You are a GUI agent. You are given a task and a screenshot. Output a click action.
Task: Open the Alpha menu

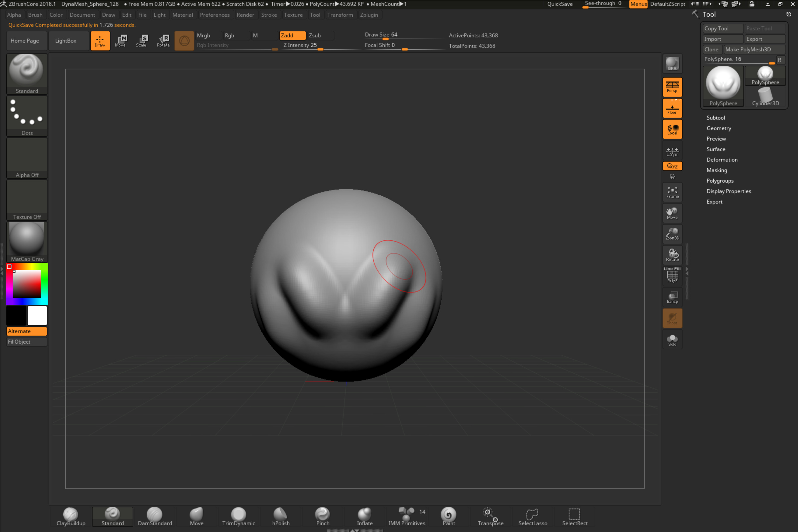[x=14, y=15]
